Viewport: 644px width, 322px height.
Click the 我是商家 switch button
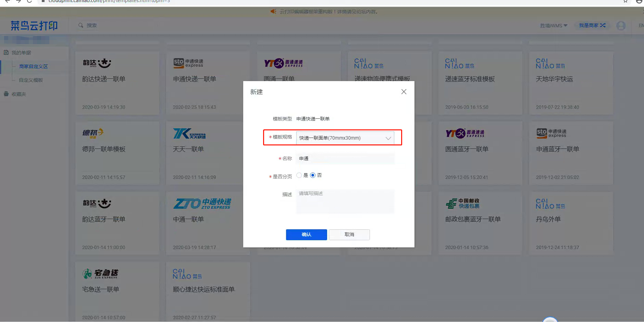coord(592,25)
